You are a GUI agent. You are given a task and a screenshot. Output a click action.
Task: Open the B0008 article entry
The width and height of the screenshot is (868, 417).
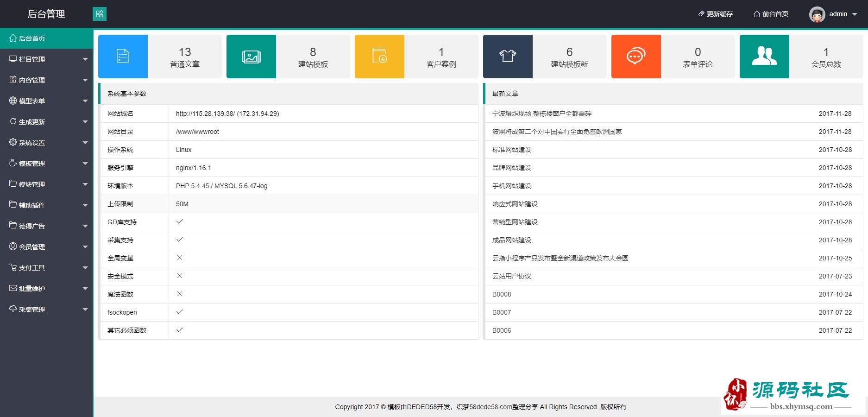[502, 294]
